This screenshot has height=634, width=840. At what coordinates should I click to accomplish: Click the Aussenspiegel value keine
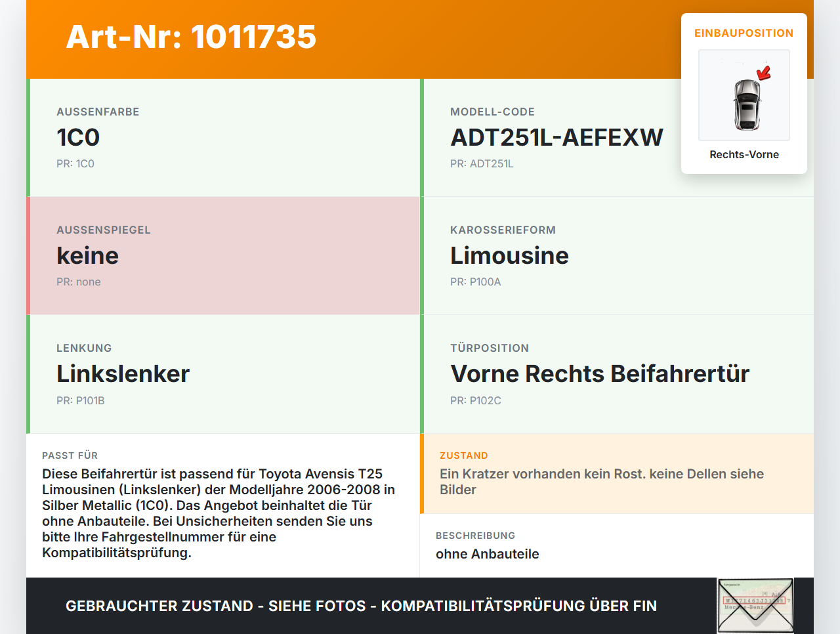pyautogui.click(x=87, y=255)
